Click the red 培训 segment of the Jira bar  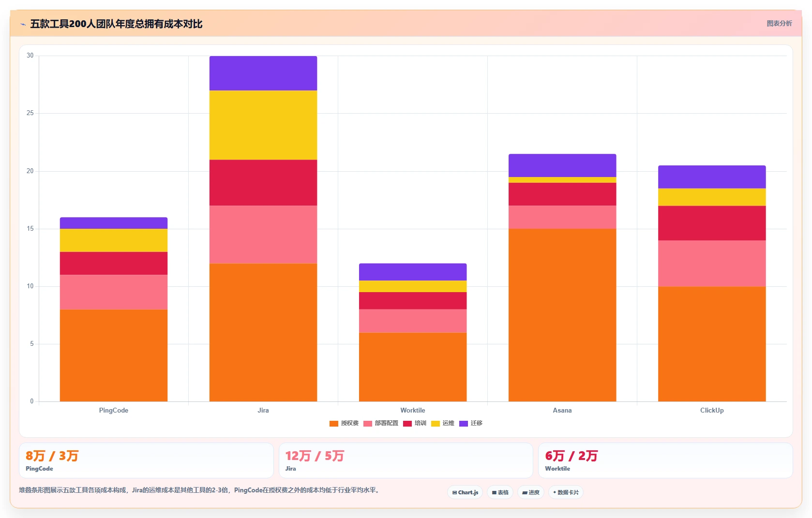point(263,183)
